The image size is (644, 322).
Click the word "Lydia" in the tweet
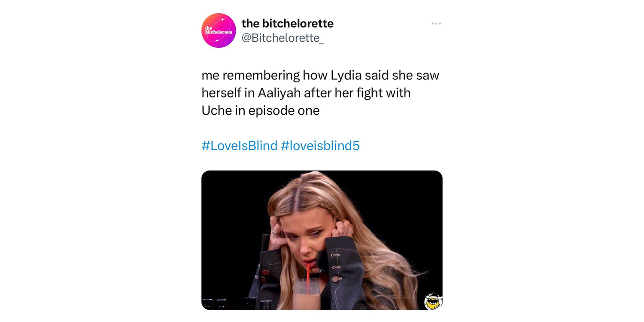[x=346, y=76]
